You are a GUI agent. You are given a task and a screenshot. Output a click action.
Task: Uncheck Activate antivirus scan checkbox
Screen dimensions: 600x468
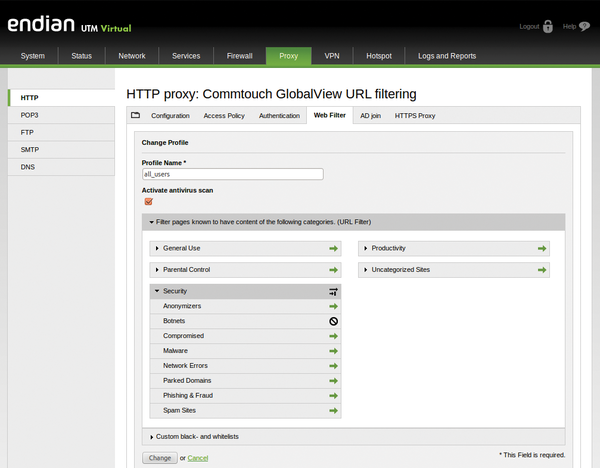148,201
